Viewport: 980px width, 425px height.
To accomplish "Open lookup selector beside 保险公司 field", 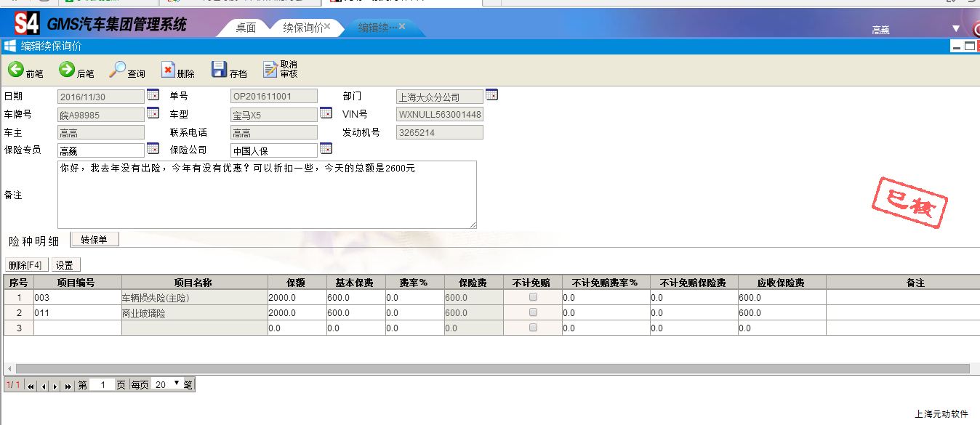I will coord(326,149).
